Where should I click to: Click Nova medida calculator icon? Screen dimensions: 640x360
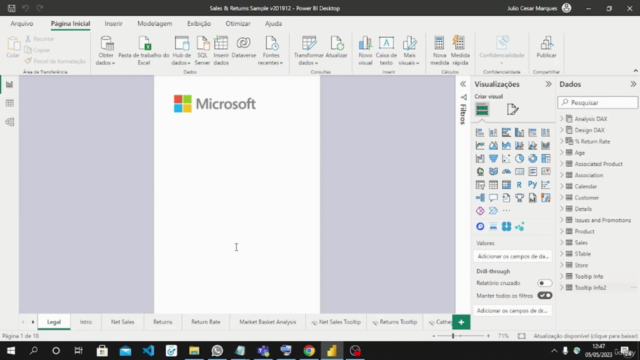pos(439,43)
